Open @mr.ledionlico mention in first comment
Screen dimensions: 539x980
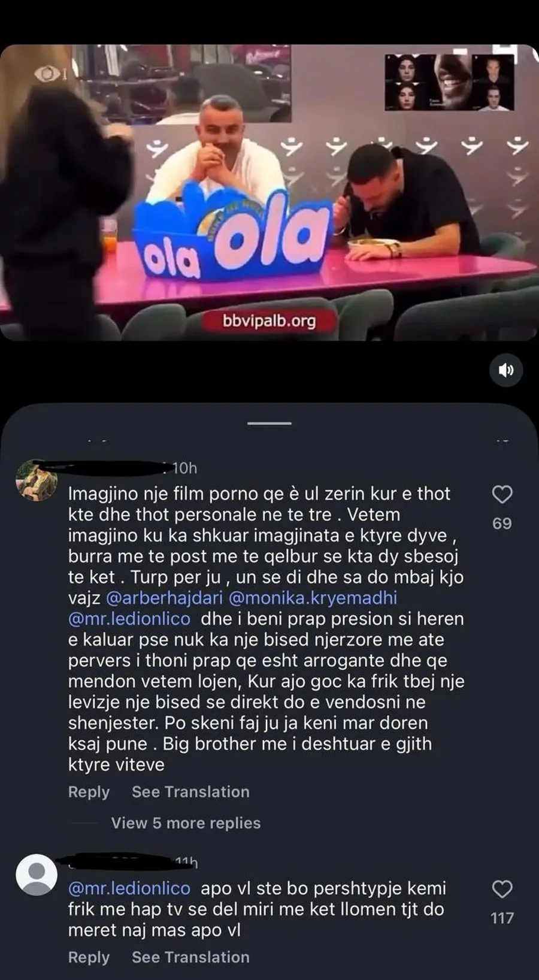(x=129, y=619)
